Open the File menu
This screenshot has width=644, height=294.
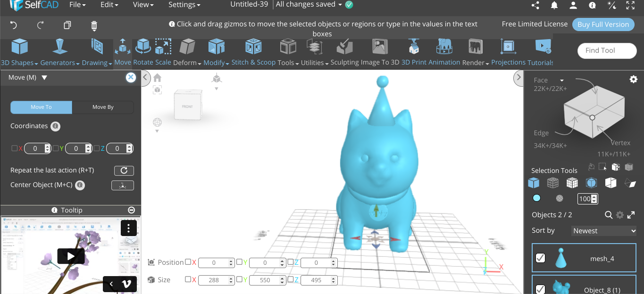click(x=78, y=5)
